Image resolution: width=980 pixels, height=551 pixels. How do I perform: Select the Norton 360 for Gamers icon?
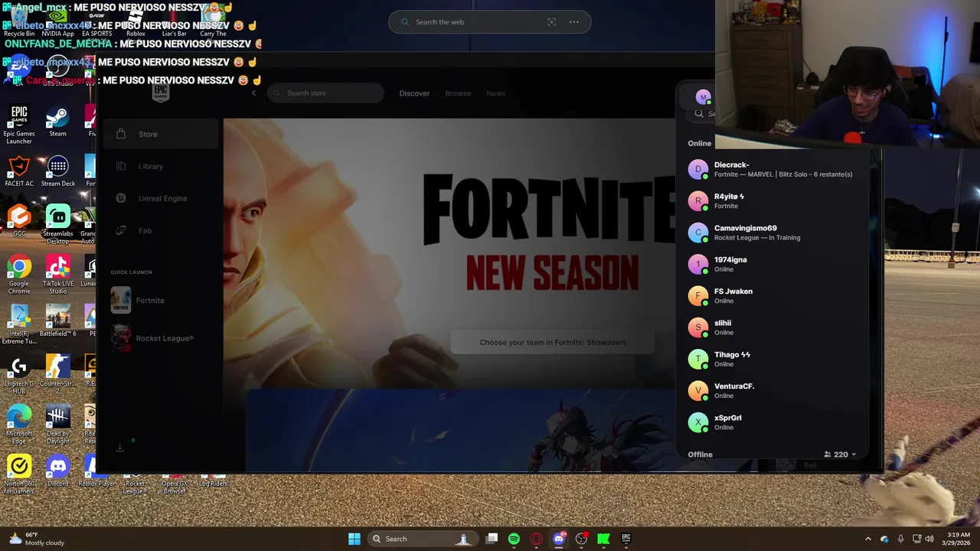pos(19,474)
